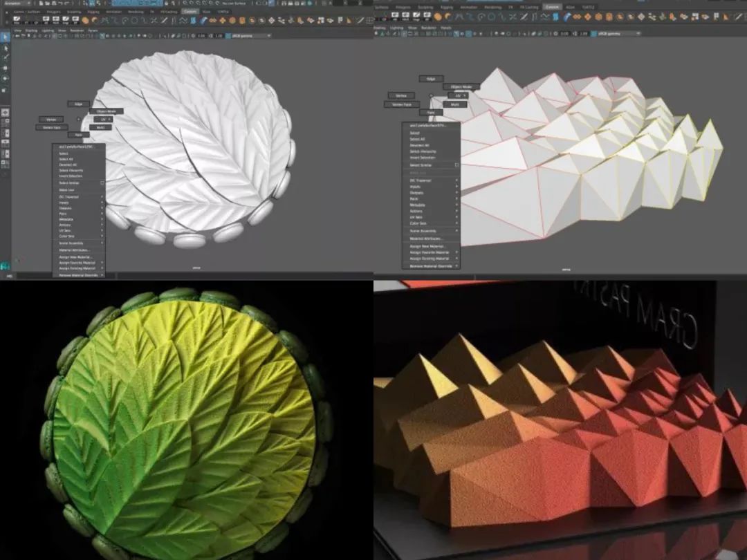The height and width of the screenshot is (560, 747).
Task: Pick Multi in right window marking menu
Action: (x=455, y=104)
